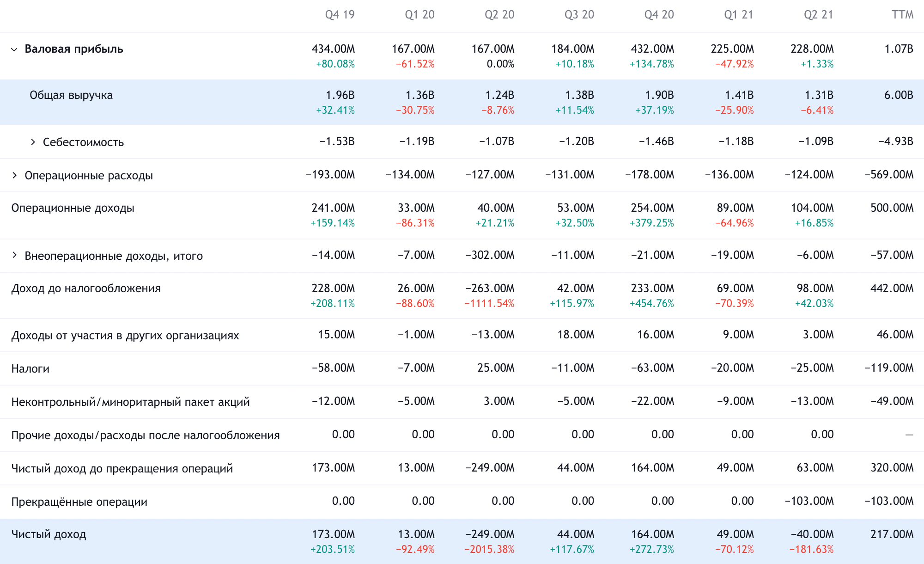Expand the Операционные расходы row

click(14, 175)
